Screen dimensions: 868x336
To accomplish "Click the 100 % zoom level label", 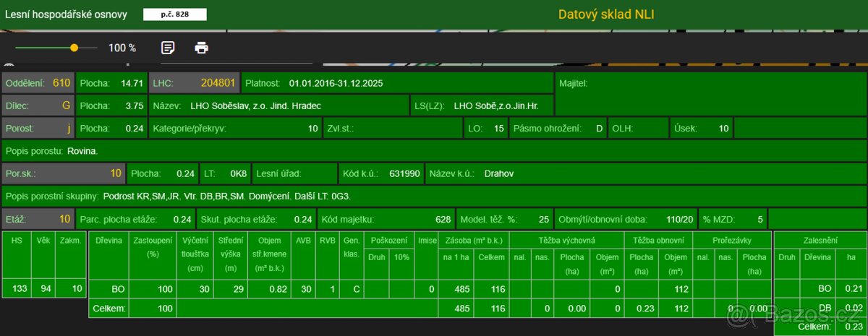I will click(x=122, y=48).
